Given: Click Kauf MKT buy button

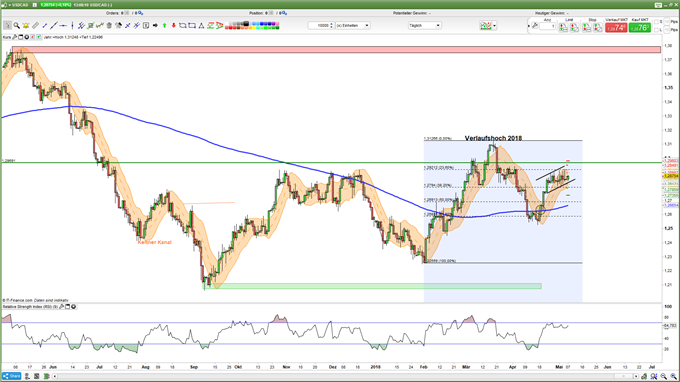Looking at the screenshot, I should click(x=640, y=27).
